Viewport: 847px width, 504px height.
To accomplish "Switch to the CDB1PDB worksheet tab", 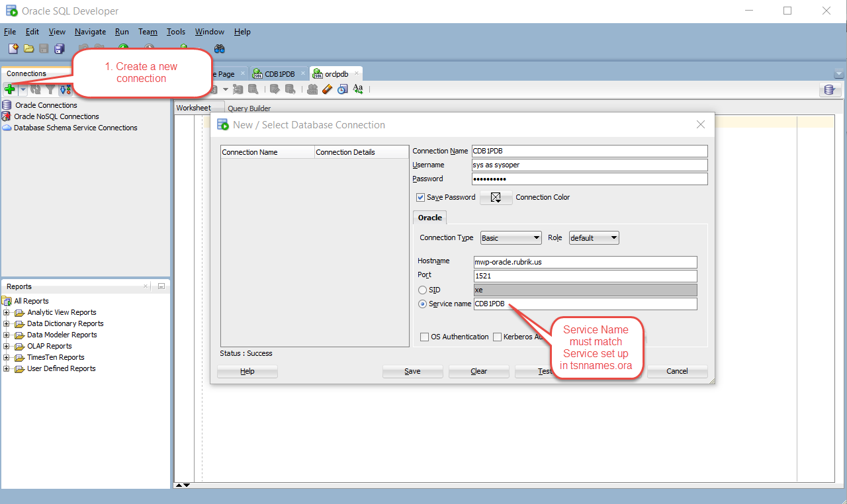I will (279, 73).
